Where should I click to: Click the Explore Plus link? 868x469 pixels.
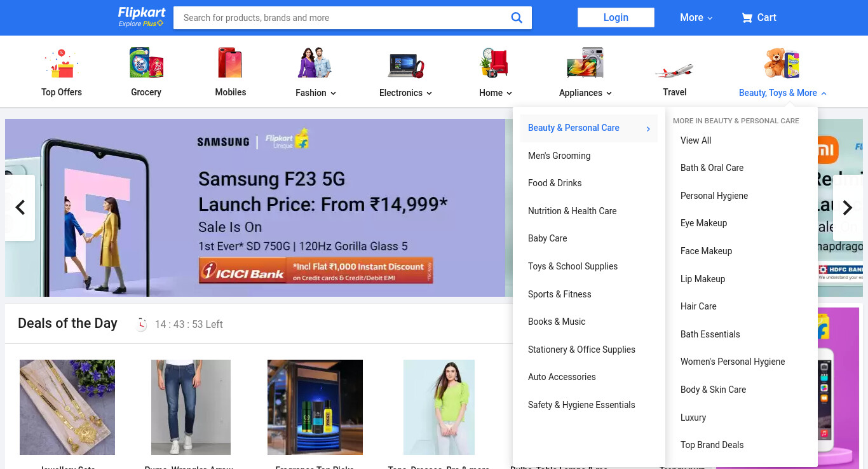[x=141, y=24]
